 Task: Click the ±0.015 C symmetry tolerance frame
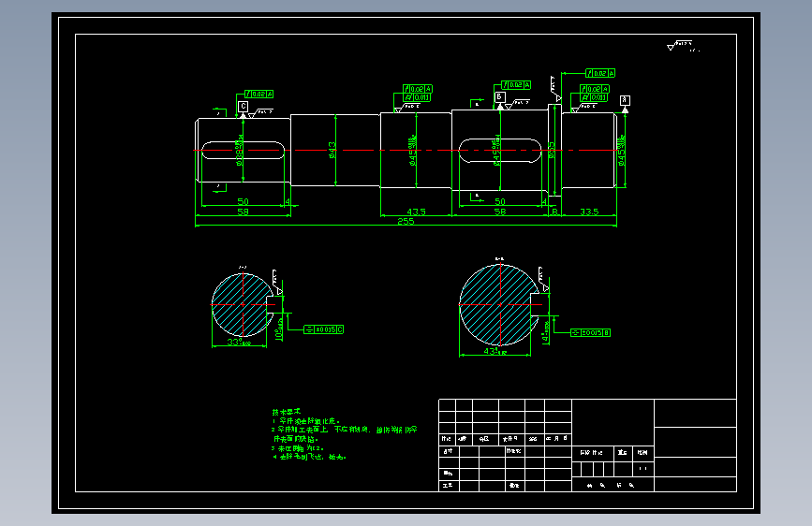coord(324,329)
